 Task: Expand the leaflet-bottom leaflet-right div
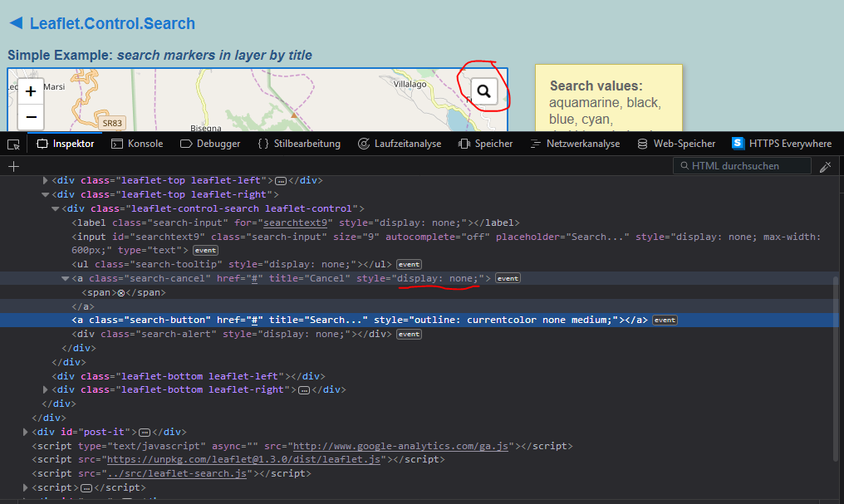pyautogui.click(x=45, y=389)
